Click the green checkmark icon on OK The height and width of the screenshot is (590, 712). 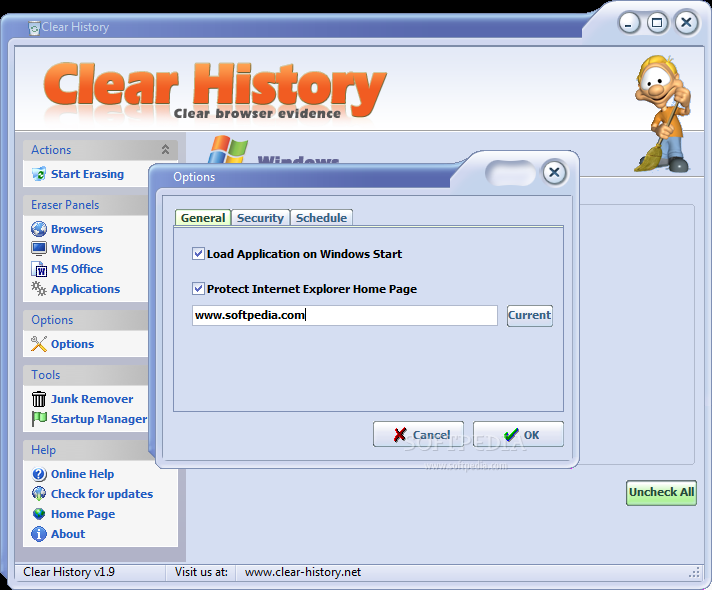click(511, 435)
